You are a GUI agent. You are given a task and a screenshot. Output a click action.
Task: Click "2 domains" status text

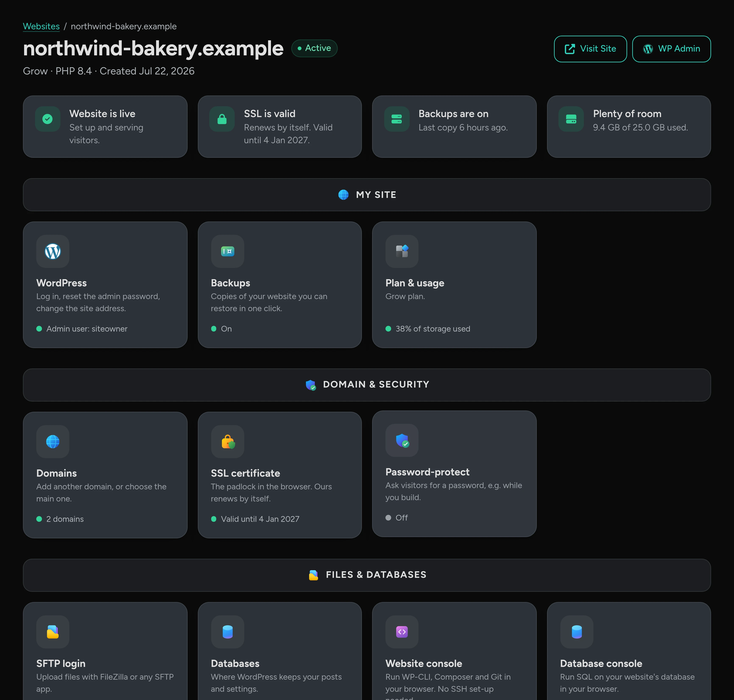pyautogui.click(x=65, y=519)
